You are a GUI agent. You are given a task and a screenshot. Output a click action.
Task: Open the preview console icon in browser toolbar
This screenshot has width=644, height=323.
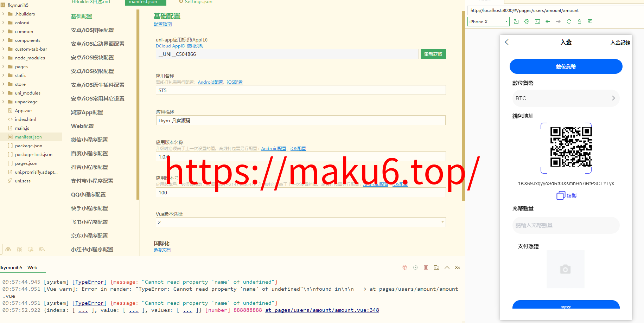point(537,21)
